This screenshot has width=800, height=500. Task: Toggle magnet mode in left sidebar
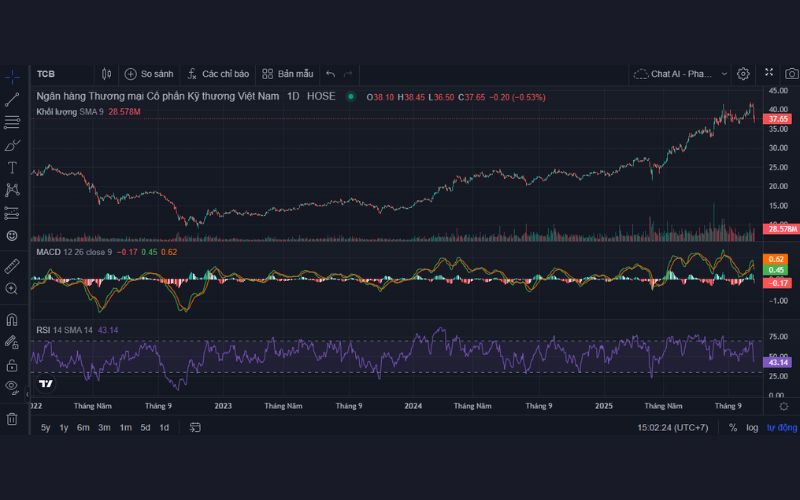pyautogui.click(x=12, y=320)
